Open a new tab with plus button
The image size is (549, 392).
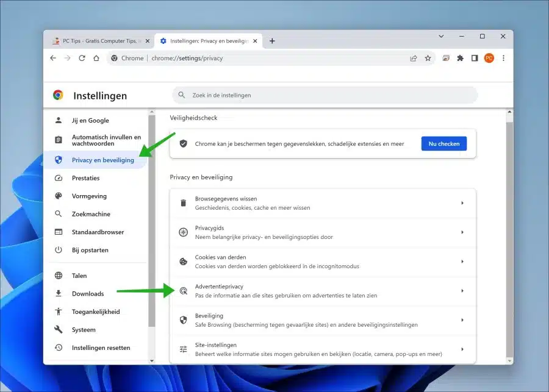272,41
